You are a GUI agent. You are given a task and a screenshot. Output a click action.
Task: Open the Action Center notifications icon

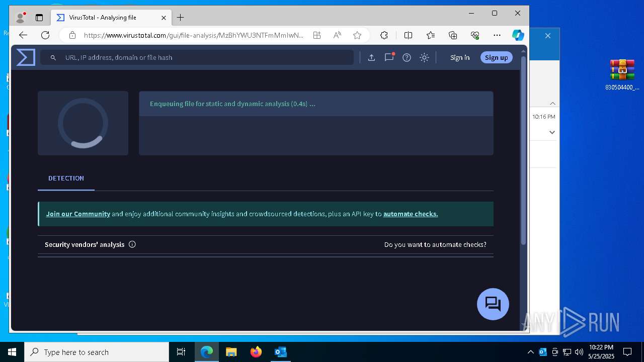pyautogui.click(x=627, y=352)
